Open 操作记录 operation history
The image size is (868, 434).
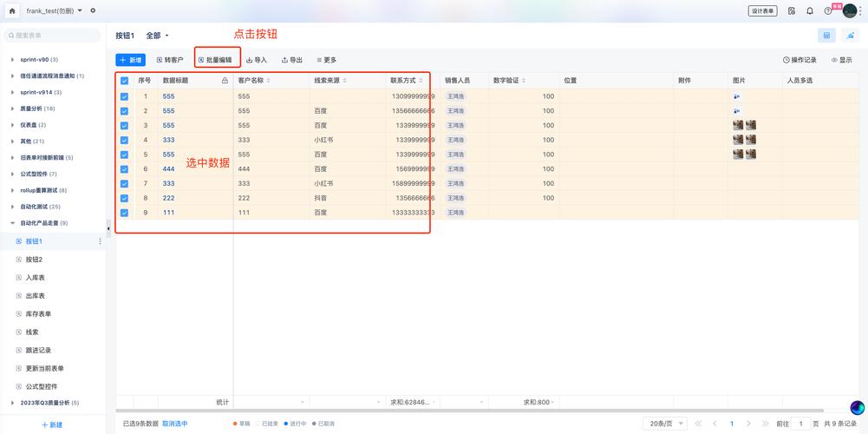point(799,60)
